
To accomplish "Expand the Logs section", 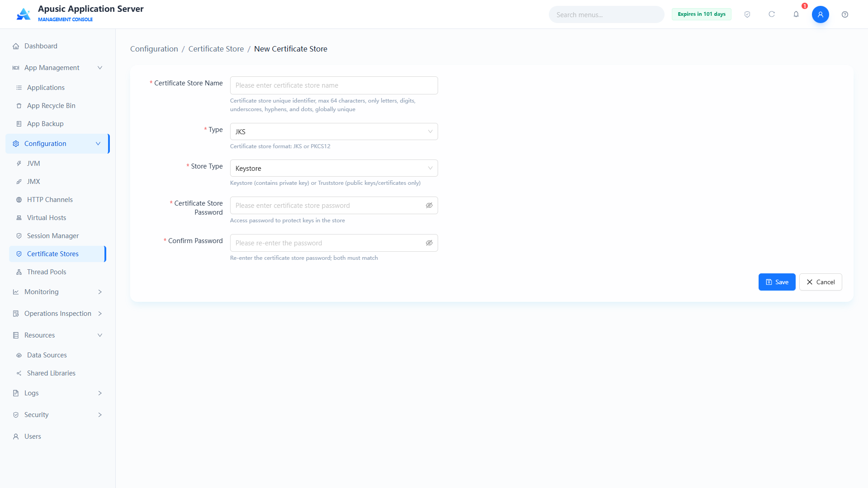I will (57, 393).
